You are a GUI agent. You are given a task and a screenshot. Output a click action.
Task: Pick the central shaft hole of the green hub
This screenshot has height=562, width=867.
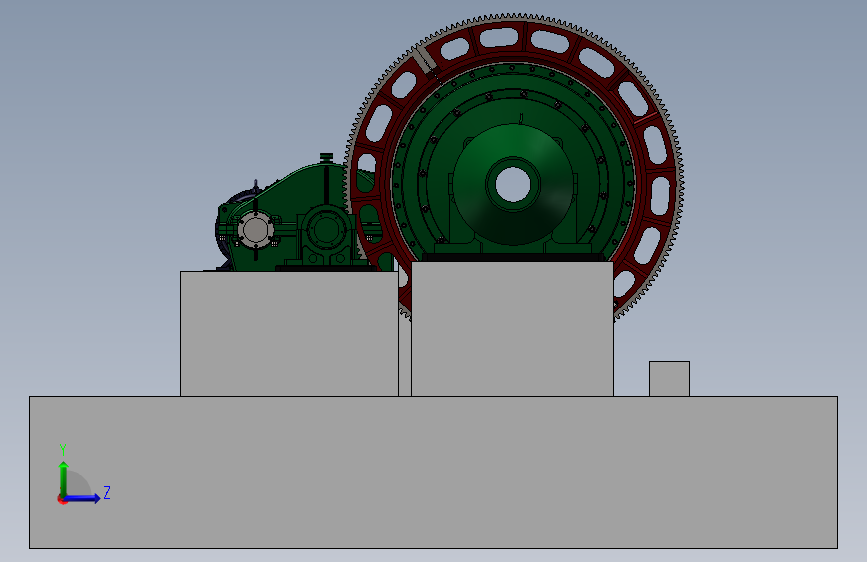click(x=513, y=185)
